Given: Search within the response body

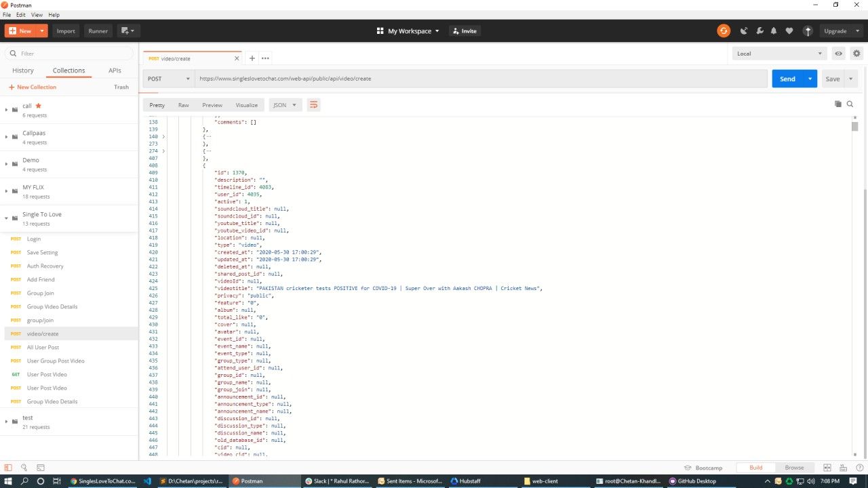Looking at the screenshot, I should point(850,104).
